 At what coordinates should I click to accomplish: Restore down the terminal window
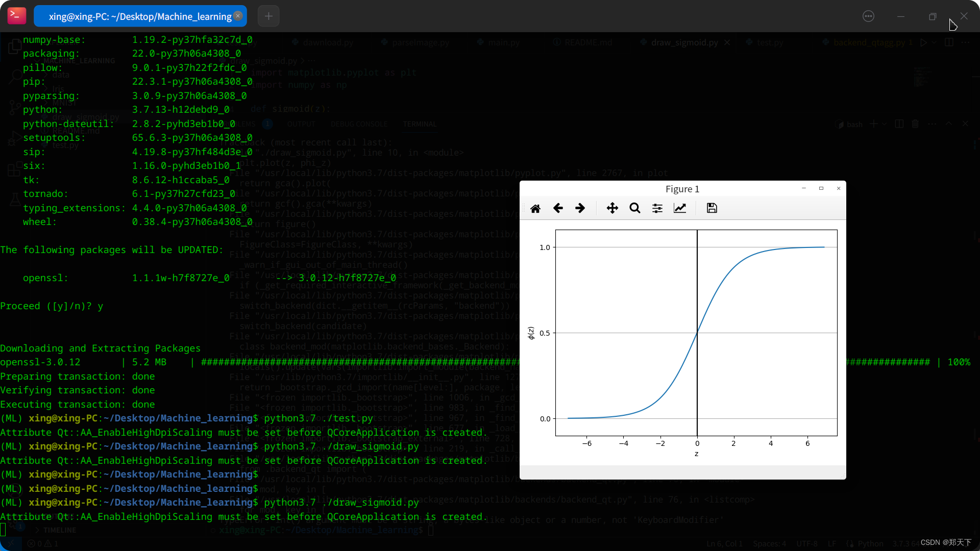933,16
